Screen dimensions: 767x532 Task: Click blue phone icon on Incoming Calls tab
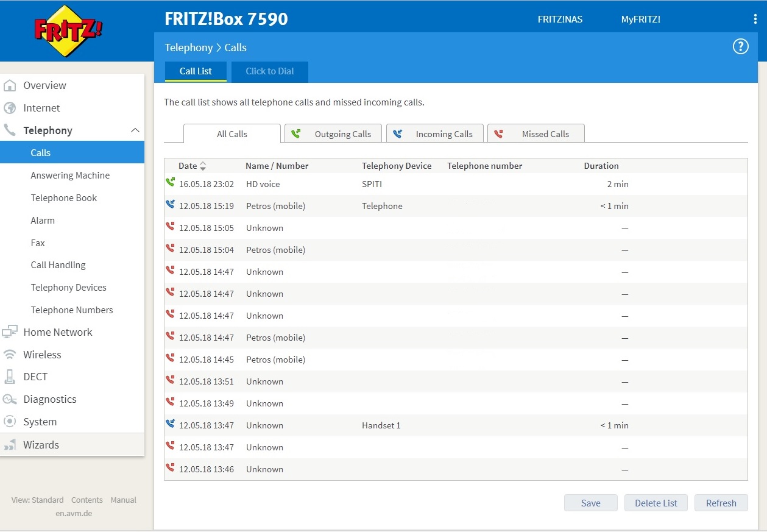pos(397,133)
